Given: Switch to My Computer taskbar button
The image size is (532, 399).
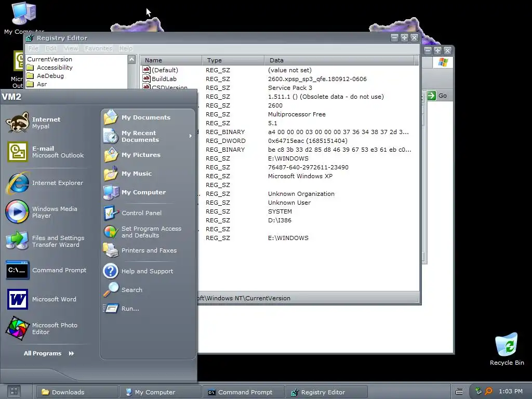Looking at the screenshot, I should click(x=161, y=392).
